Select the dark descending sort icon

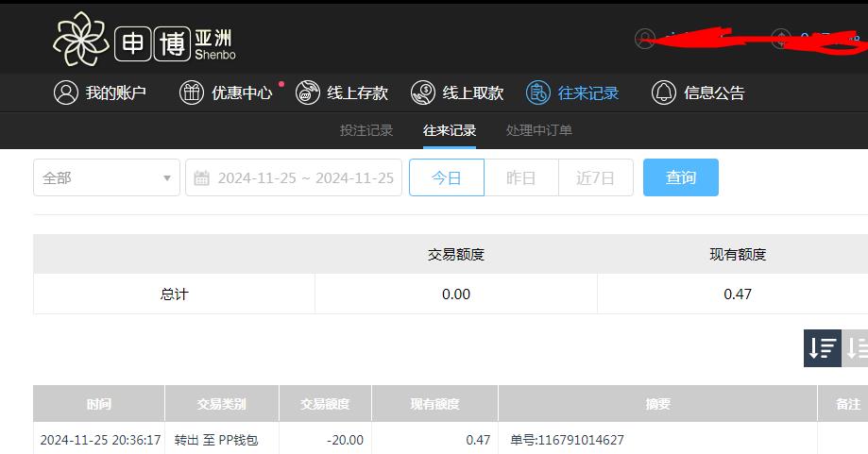coord(823,348)
